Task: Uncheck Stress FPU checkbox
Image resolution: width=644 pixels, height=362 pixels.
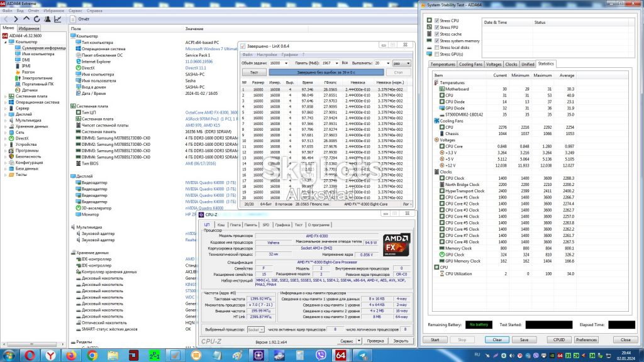Action: pos(436,28)
